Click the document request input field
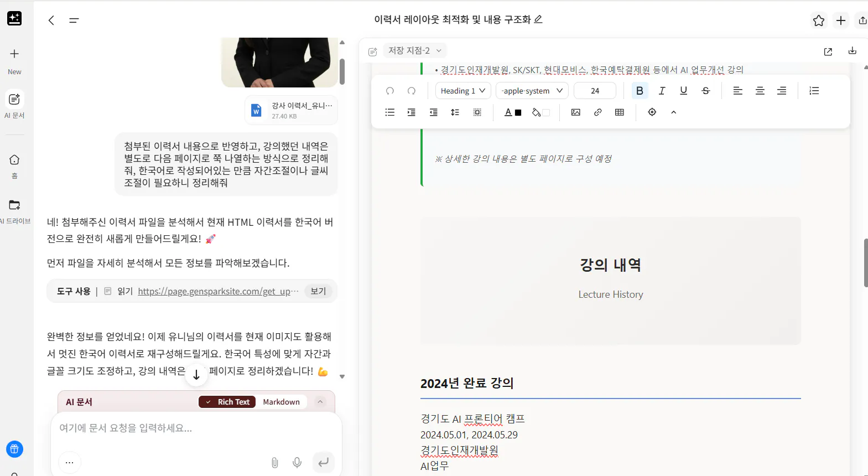Image resolution: width=868 pixels, height=476 pixels. click(x=196, y=428)
